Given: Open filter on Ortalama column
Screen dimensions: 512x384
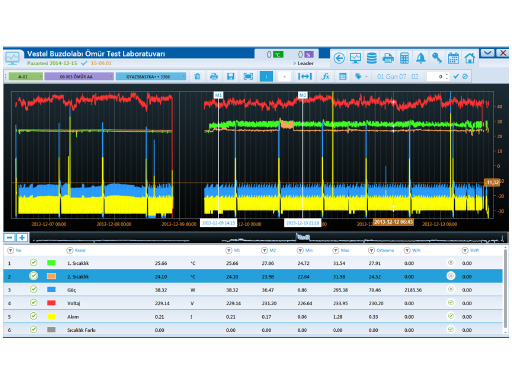Looking at the screenshot, I should coord(371,250).
